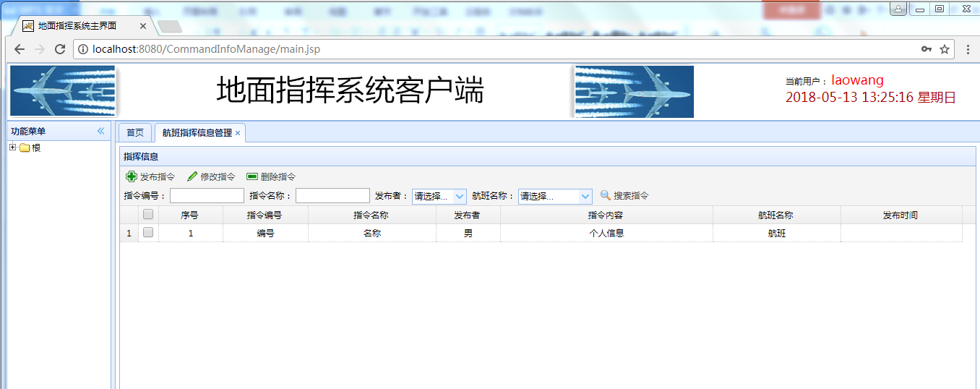This screenshot has width=980, height=389.
Task: Open the saved password key icon
Action: [926, 49]
